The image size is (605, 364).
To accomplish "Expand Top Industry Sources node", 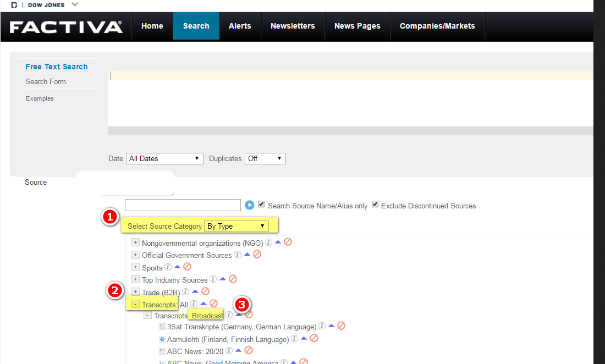I will tap(135, 279).
